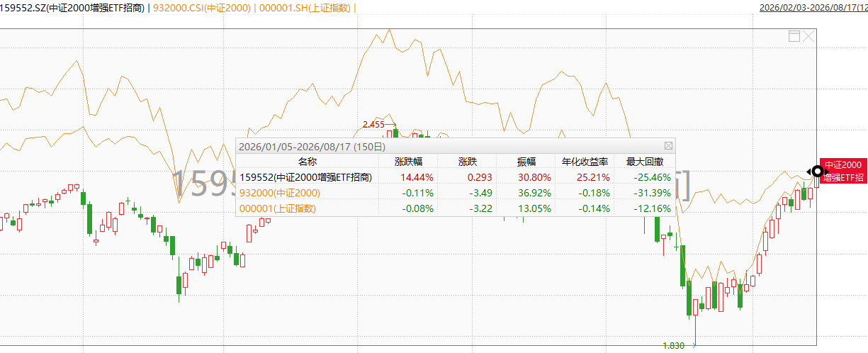Image resolution: width=868 pixels, height=353 pixels.
Task: Sort by the 振幅 column header
Action: tap(526, 162)
